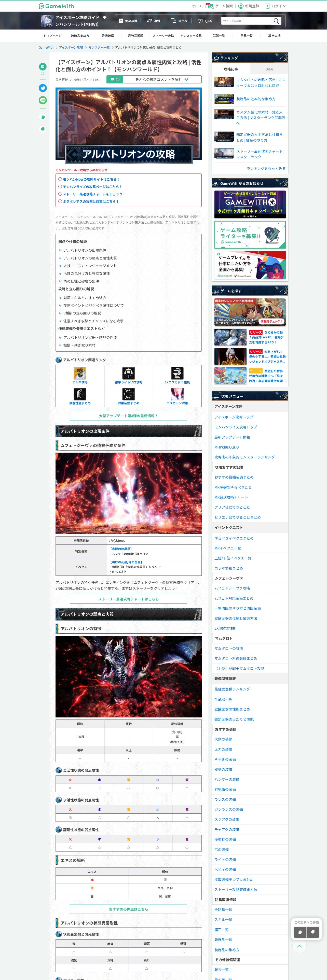Rate article with floating thumbs-down button
Screen dimensions: 327x980
coord(313,932)
